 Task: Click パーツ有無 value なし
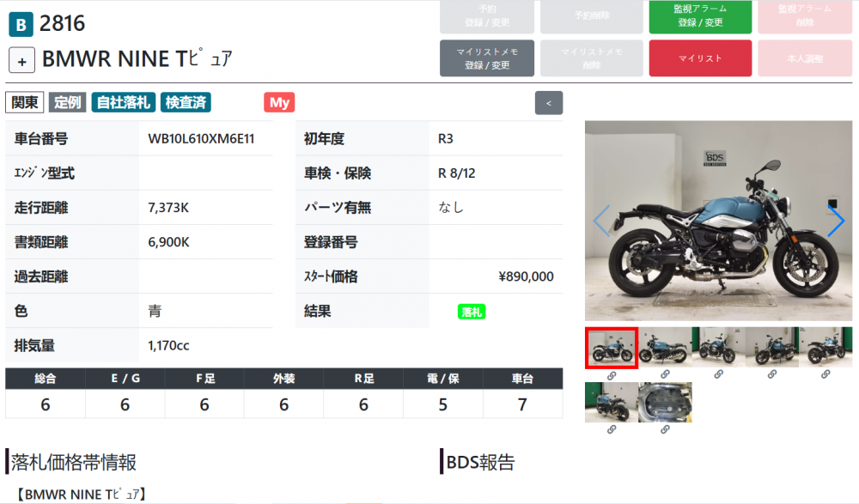coord(450,208)
